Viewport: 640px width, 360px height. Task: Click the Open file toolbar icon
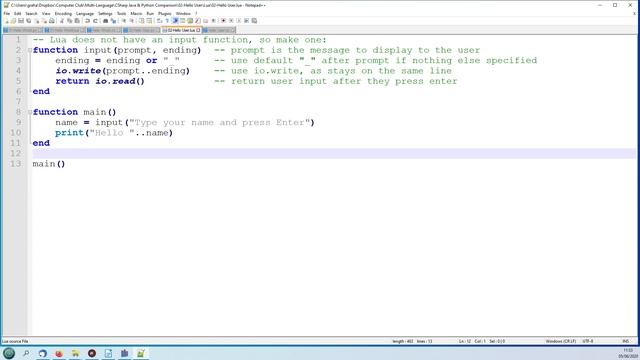tap(13, 20)
